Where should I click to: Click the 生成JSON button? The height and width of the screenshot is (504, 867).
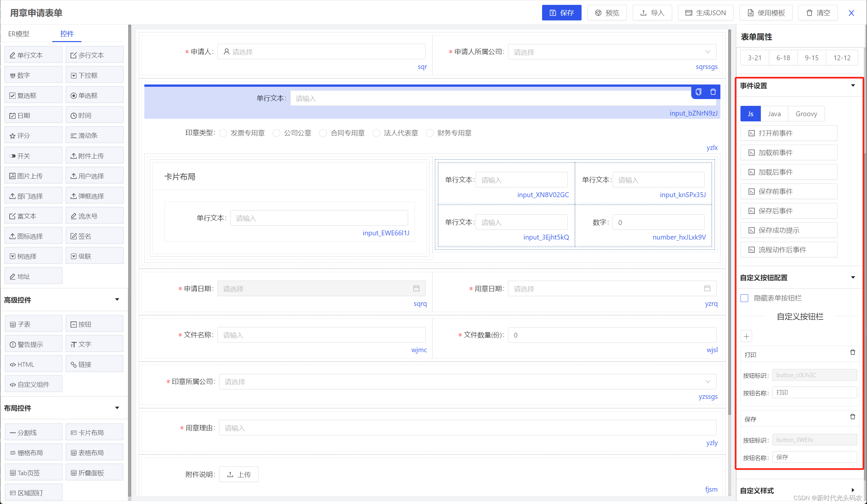tap(705, 13)
